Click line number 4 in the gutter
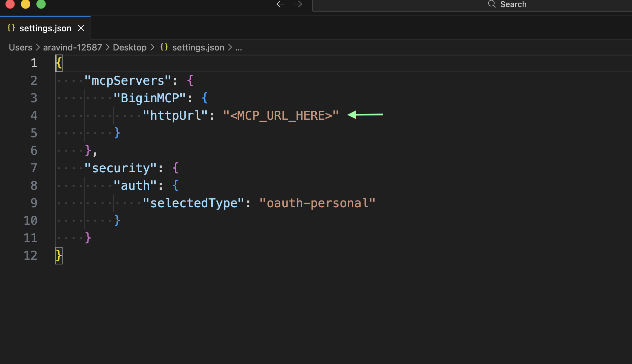This screenshot has width=632, height=364. 34,115
